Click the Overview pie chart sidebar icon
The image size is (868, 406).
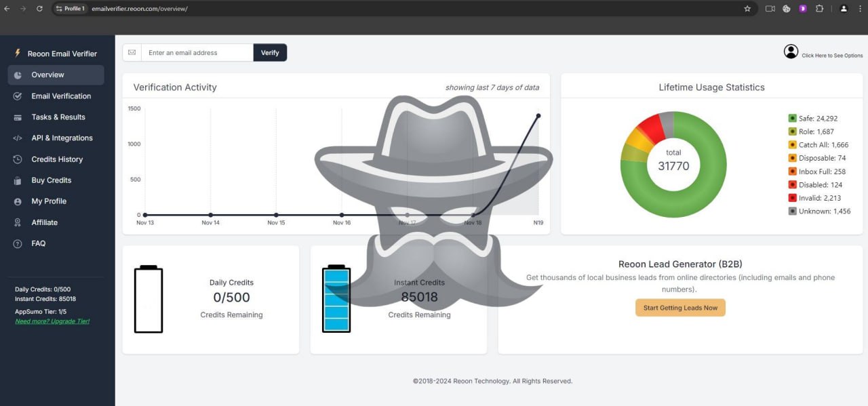point(18,75)
